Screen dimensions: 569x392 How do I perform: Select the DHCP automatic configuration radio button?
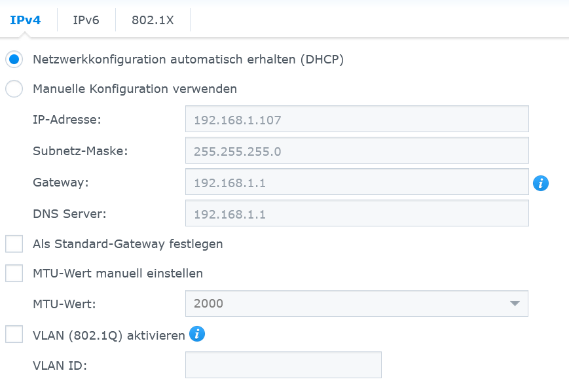click(14, 59)
